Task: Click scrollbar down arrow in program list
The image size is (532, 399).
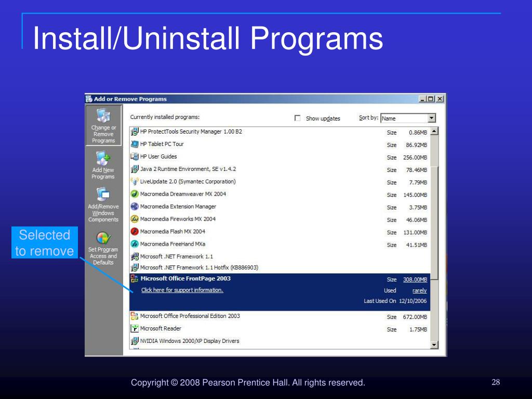Action: [434, 345]
